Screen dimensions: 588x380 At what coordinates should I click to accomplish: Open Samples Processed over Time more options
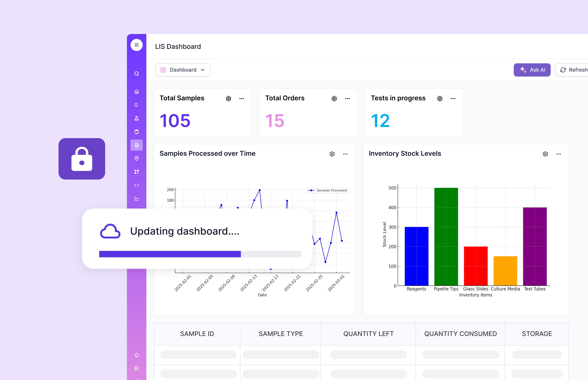(345, 154)
